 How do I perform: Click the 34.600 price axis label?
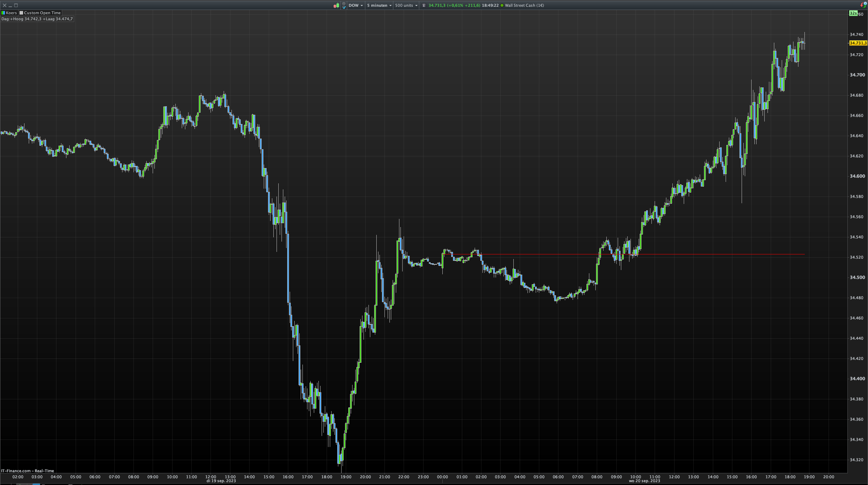click(x=857, y=176)
